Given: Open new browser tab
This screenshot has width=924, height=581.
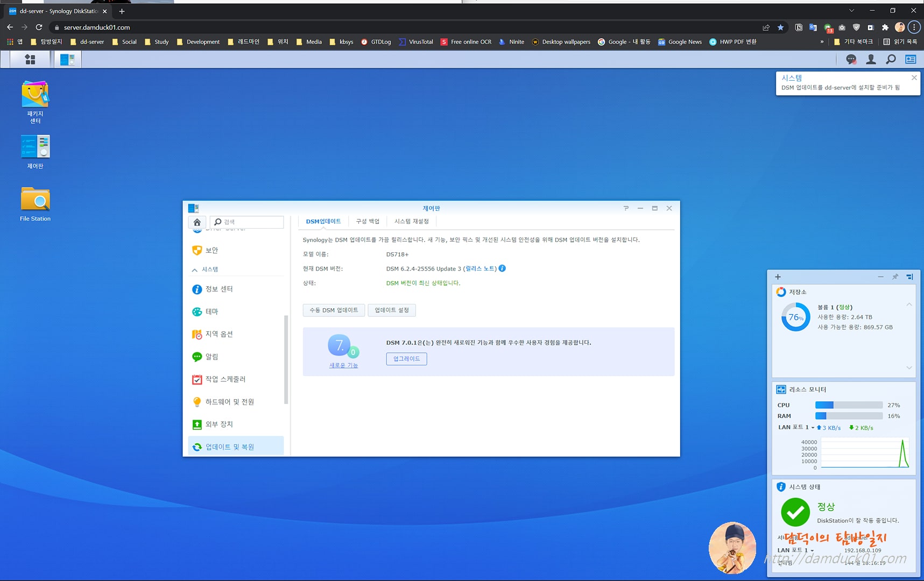Looking at the screenshot, I should coord(122,11).
